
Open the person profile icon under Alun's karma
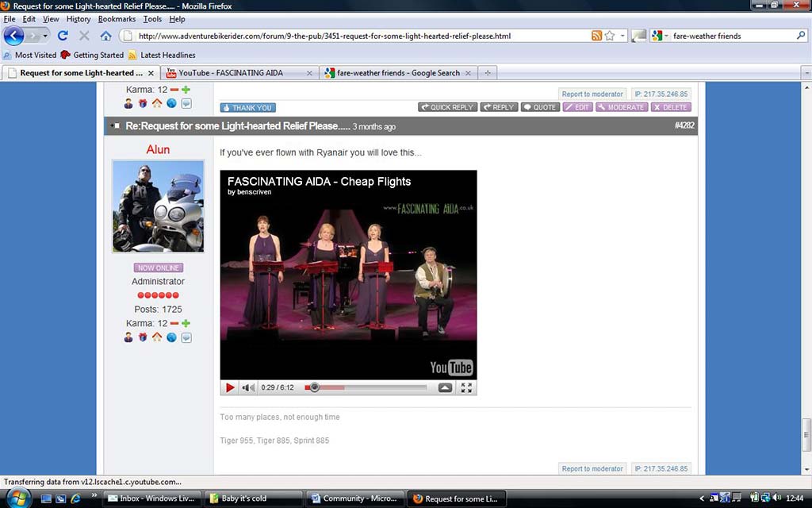pos(128,337)
